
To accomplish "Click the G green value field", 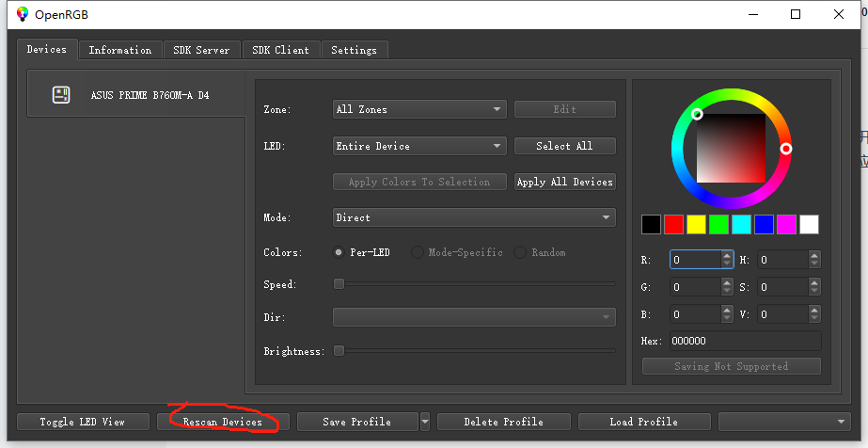I will 696,287.
